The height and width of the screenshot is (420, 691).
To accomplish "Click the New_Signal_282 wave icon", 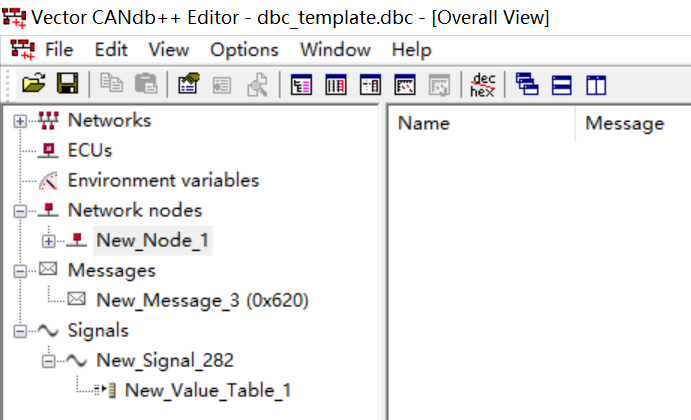I will click(x=77, y=361).
